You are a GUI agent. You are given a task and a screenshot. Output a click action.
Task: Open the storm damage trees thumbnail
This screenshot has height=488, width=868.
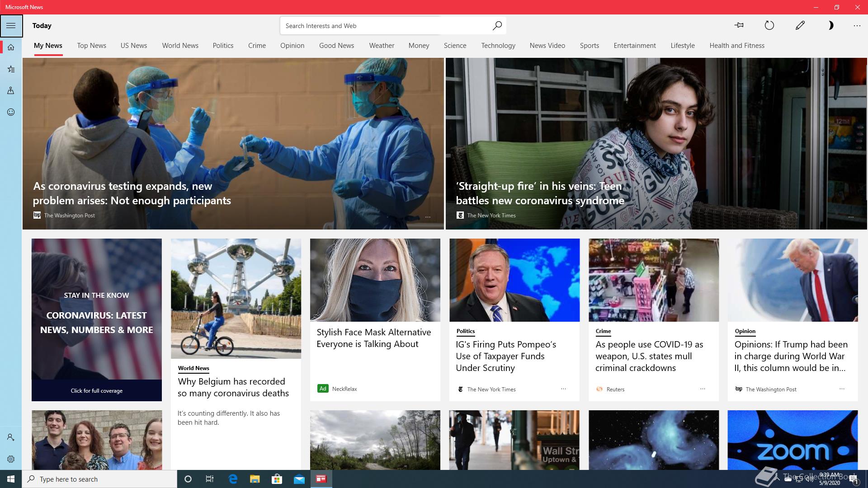point(375,440)
